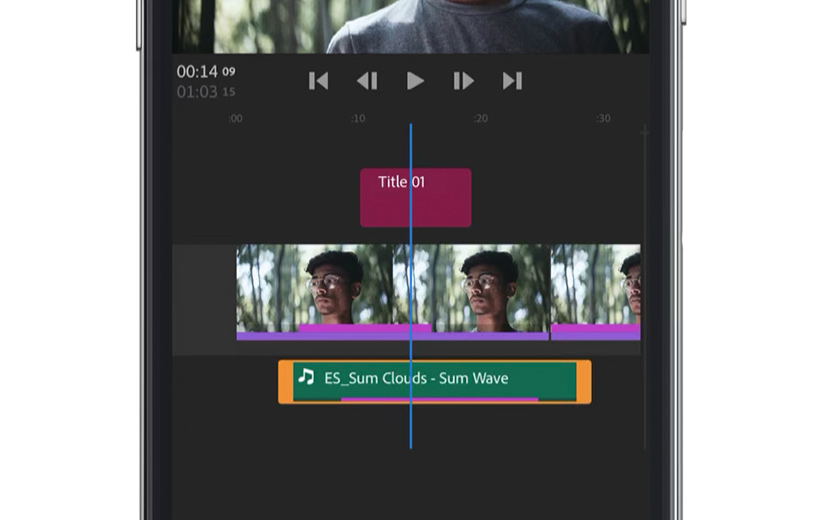Screen dimensions: 832x520
Task: Select the first video clip thumbnail
Action: click(x=315, y=288)
